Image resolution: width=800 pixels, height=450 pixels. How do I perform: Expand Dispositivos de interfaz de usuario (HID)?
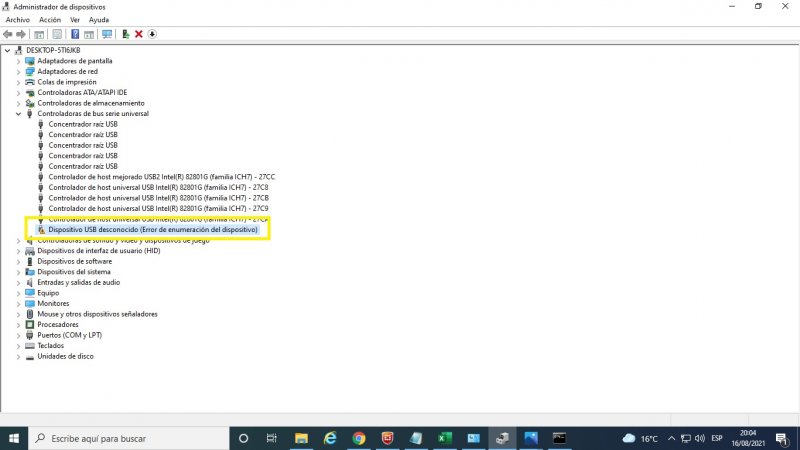[18, 251]
